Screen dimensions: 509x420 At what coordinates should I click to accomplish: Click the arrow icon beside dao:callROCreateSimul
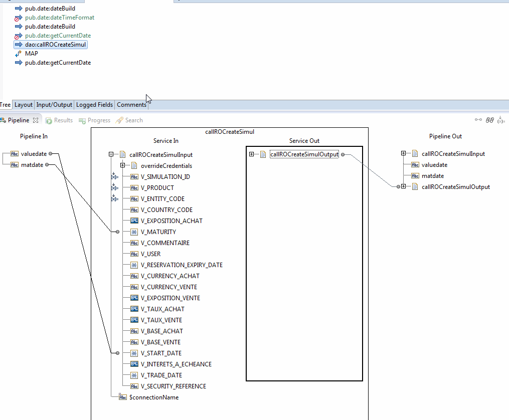pyautogui.click(x=19, y=45)
